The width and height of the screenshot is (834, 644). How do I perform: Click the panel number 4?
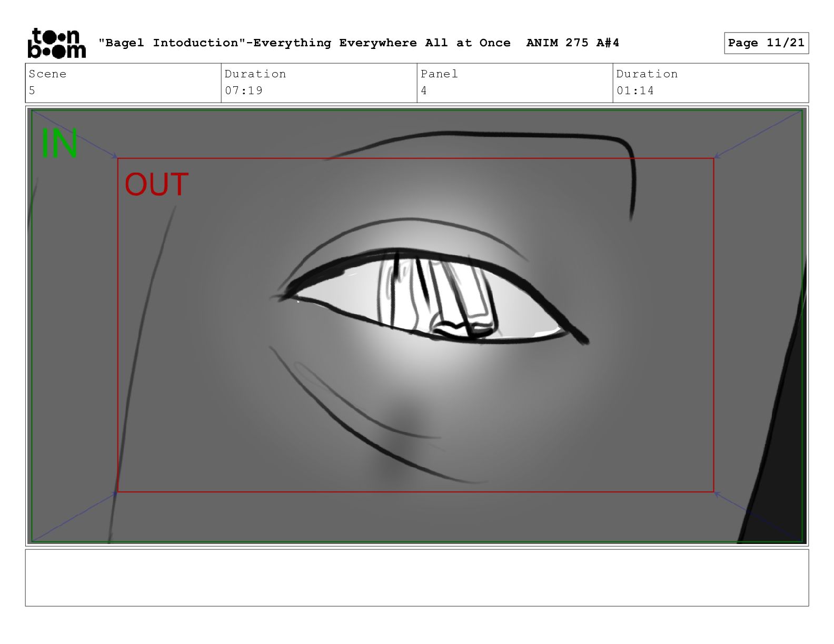(424, 90)
